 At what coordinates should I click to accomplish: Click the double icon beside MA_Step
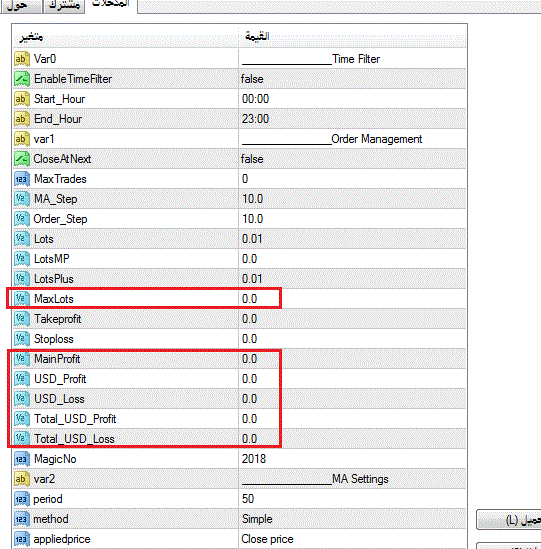pyautogui.click(x=21, y=199)
